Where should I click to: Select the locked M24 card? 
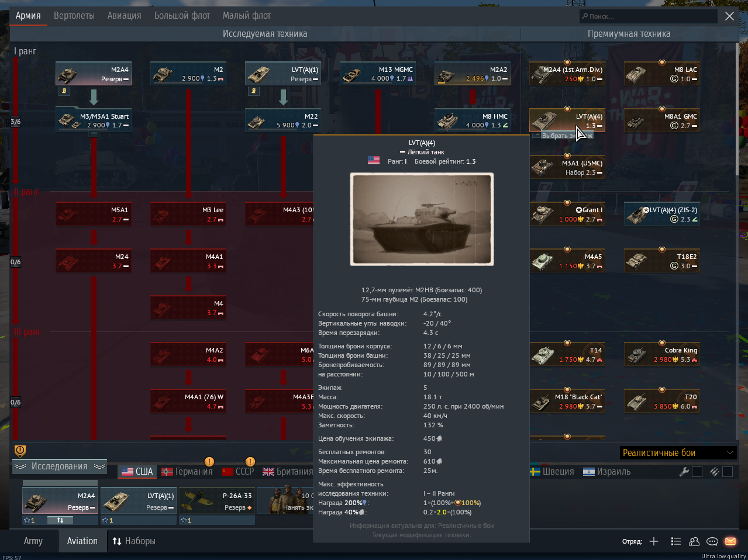(x=94, y=261)
